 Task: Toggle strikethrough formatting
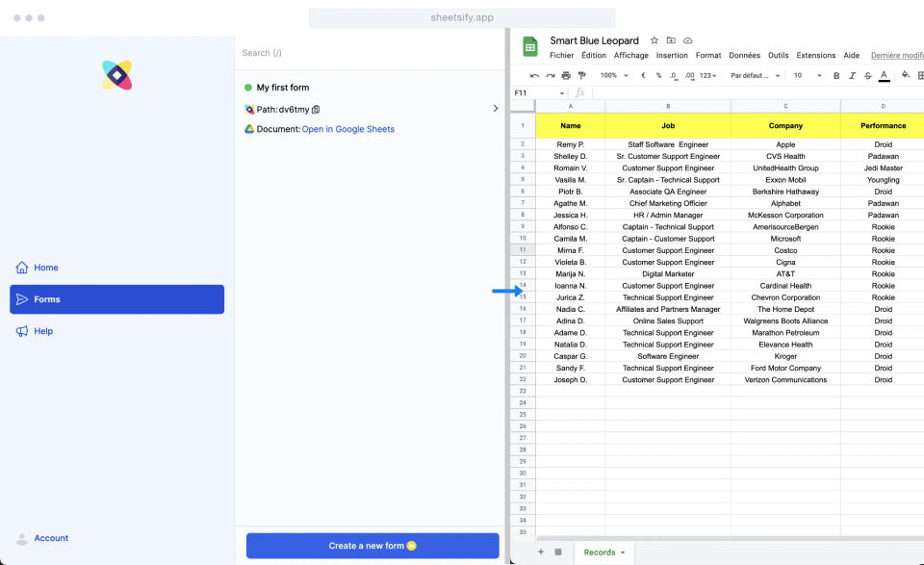pyautogui.click(x=868, y=75)
